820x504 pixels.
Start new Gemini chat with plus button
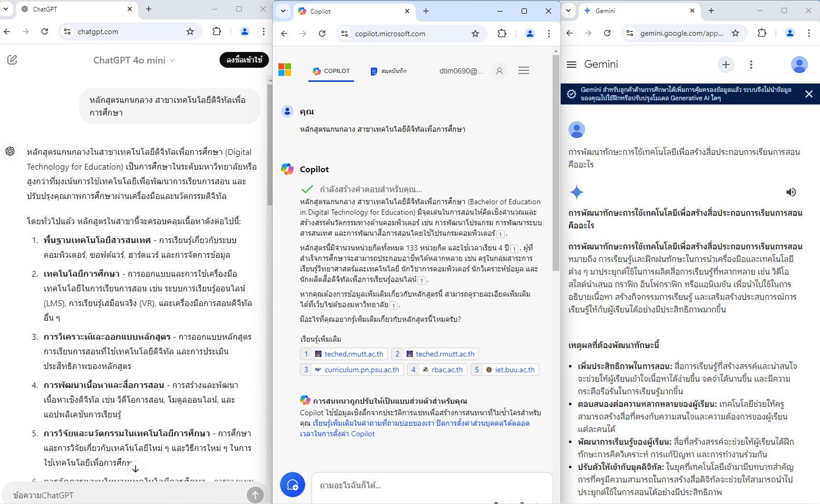tap(725, 65)
